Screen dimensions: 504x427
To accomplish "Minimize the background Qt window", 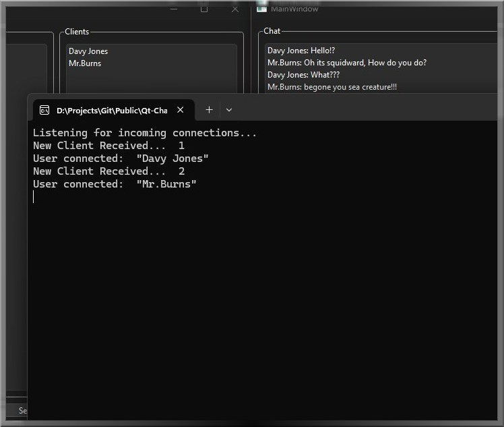I will [x=174, y=9].
